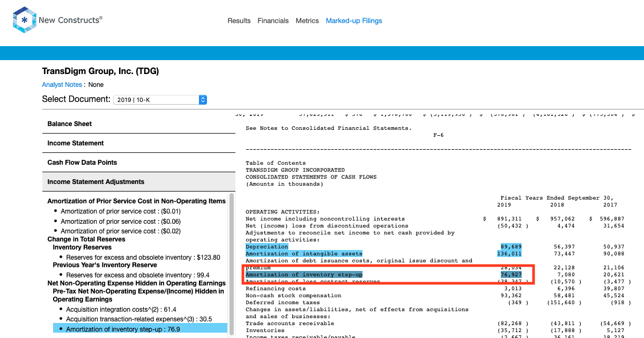
Task: Click Acquisition integration costs^(2) : 61.4 item
Action: [x=121, y=310]
